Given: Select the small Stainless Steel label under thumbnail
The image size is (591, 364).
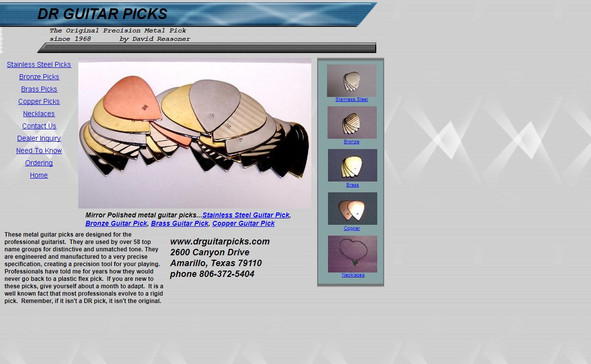Looking at the screenshot, I should 352,99.
